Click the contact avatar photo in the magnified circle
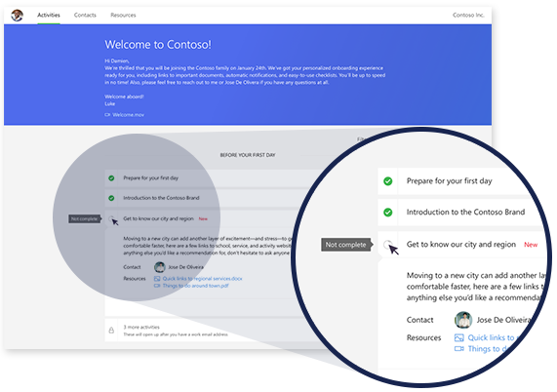Screen dimensions: 557x392 (x=463, y=320)
